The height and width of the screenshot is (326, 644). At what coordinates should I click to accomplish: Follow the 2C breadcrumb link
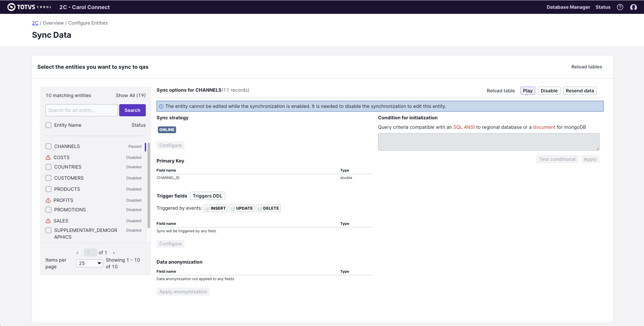35,23
